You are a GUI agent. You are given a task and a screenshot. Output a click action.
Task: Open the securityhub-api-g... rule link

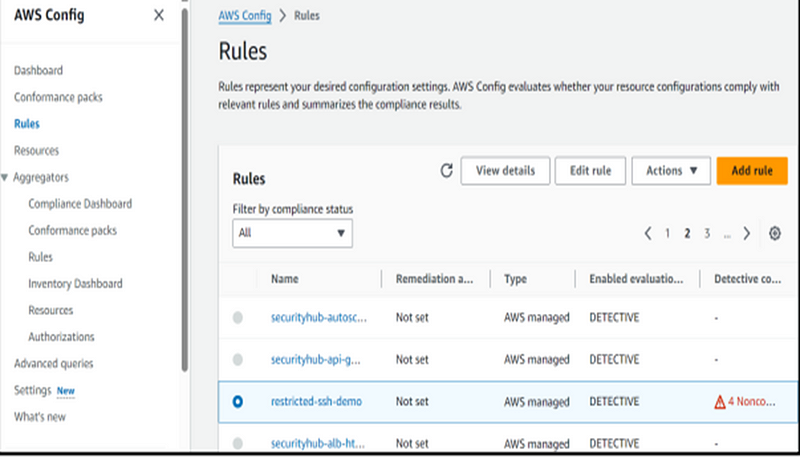coord(315,360)
